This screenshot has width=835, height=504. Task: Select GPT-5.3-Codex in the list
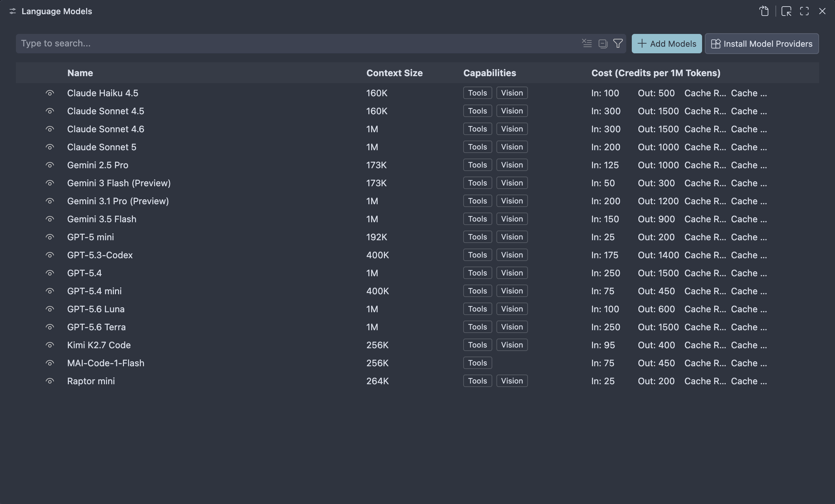(100, 255)
